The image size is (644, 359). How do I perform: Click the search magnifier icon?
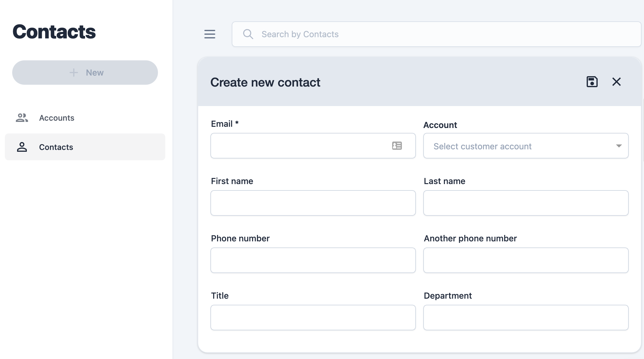[248, 34]
